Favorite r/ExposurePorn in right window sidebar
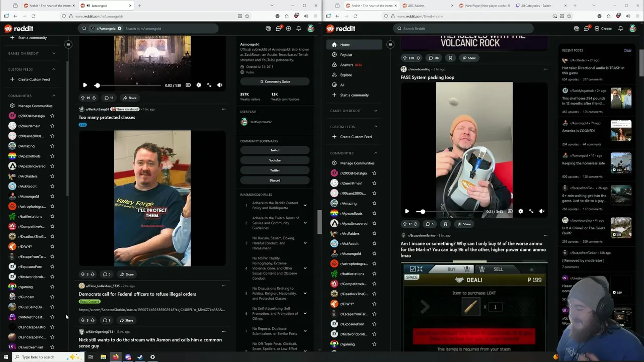 [374, 324]
